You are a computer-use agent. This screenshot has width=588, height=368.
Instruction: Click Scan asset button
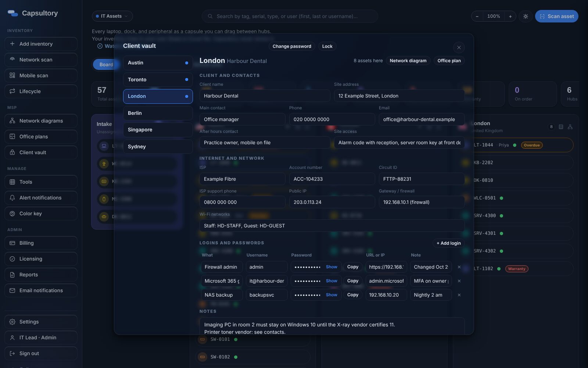coord(556,16)
